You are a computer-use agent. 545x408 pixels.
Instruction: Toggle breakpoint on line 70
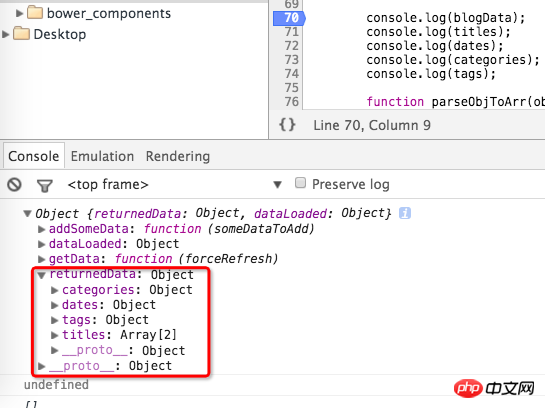289,18
